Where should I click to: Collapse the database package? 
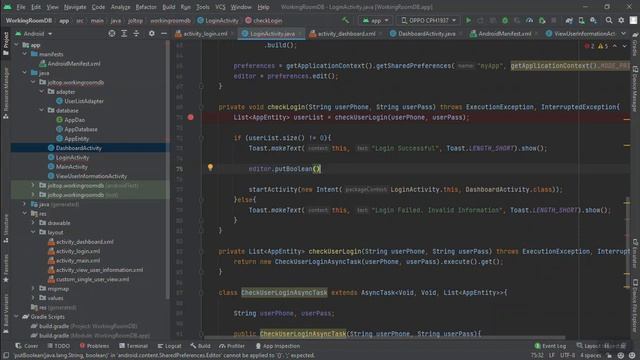tap(42, 110)
